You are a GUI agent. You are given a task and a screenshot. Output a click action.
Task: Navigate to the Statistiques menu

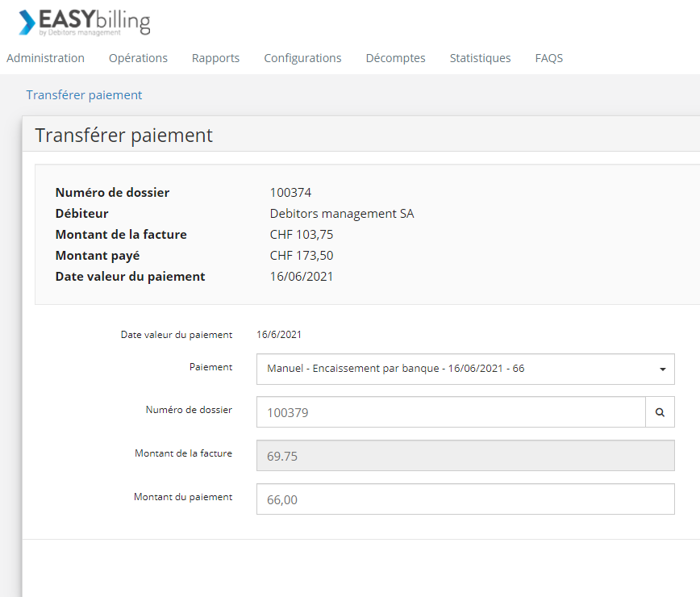click(x=480, y=58)
